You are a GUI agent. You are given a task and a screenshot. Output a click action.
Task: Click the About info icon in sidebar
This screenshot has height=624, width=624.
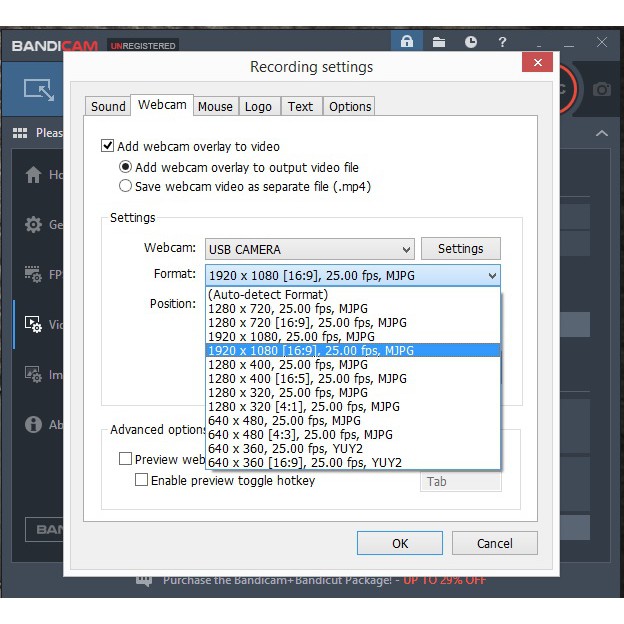click(x=33, y=424)
